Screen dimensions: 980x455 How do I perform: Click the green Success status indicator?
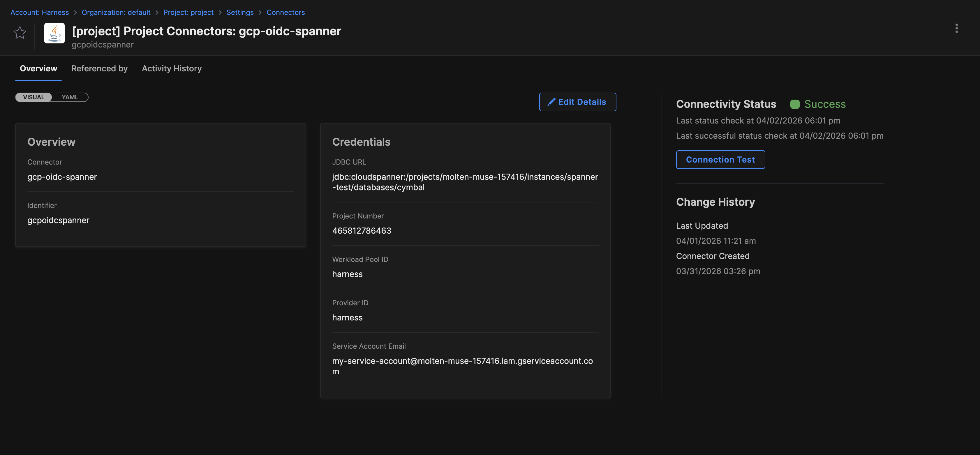(x=795, y=104)
